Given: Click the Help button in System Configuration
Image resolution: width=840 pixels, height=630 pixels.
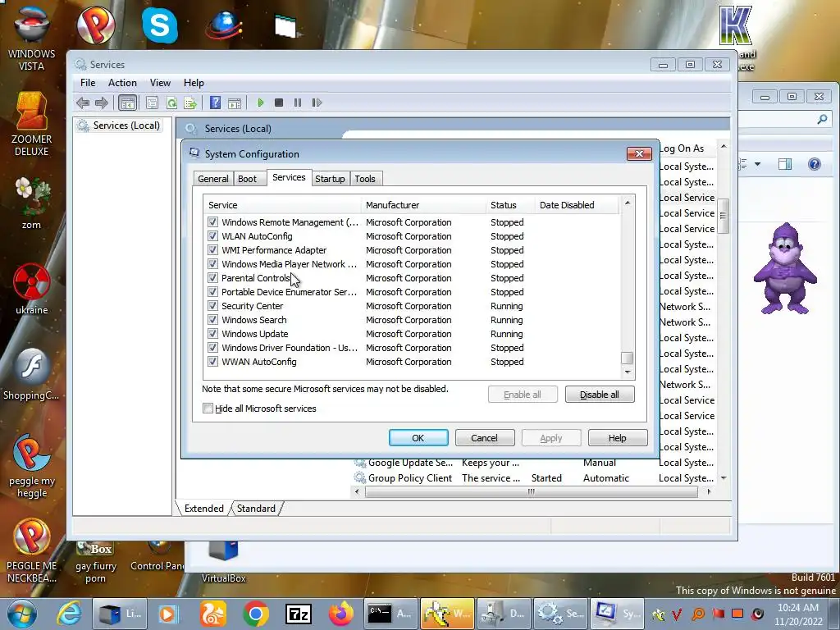Looking at the screenshot, I should [617, 438].
